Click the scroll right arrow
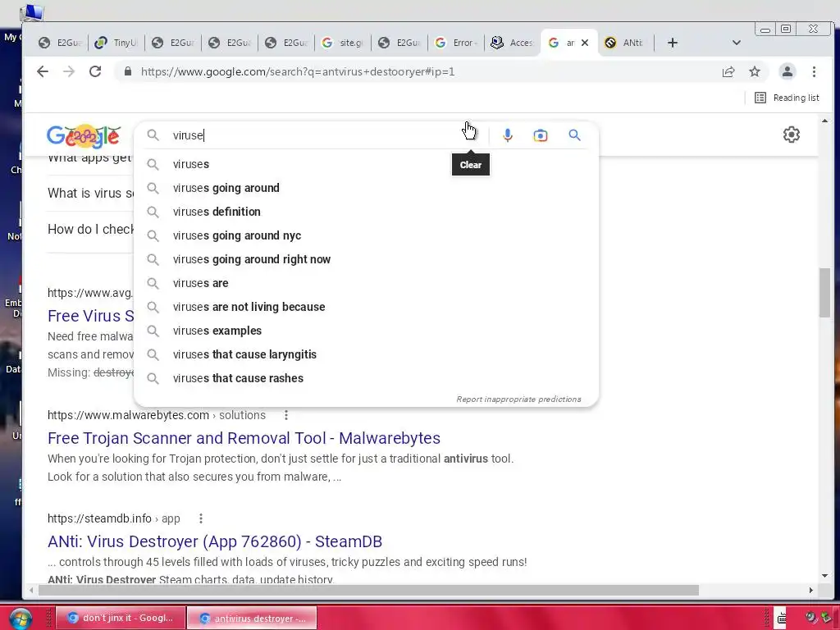The height and width of the screenshot is (630, 840). point(810,590)
